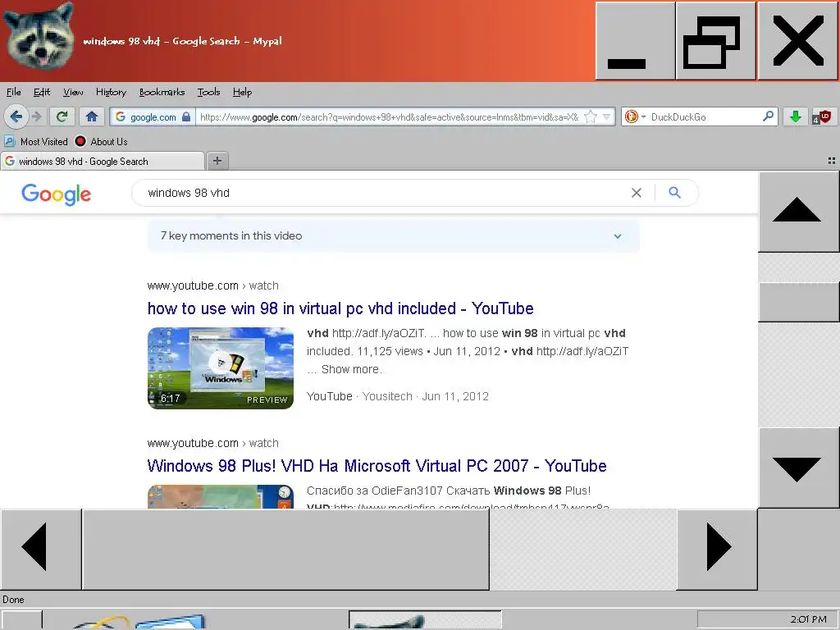Click 'Yousitech' channel name text
Viewport: 840px width, 630px height.
pos(387,396)
